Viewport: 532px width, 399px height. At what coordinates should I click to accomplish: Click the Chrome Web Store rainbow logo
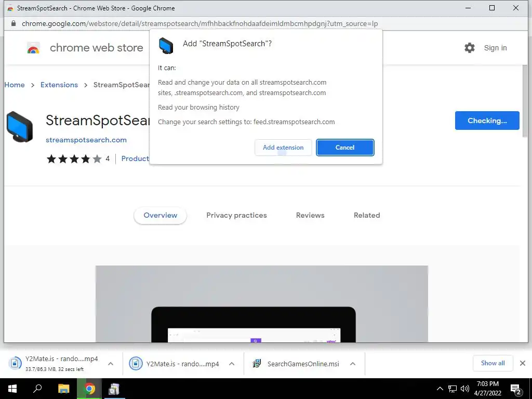[x=33, y=48]
